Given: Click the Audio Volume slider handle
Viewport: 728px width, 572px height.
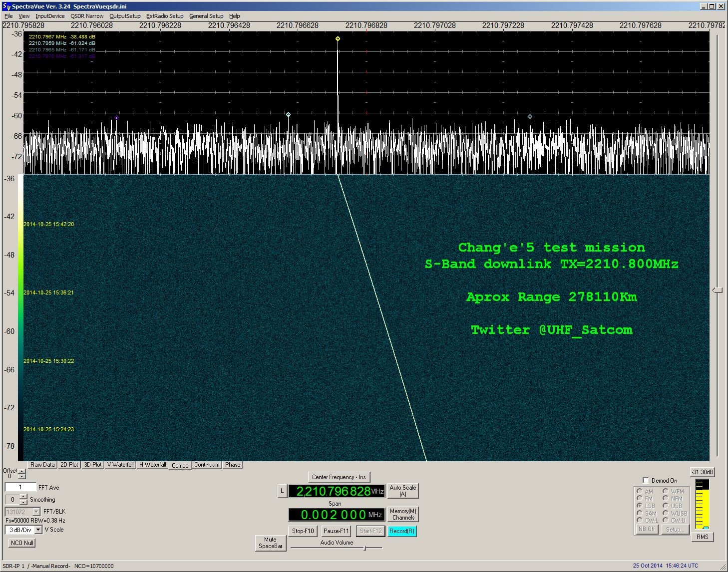Looking at the screenshot, I should (x=365, y=548).
